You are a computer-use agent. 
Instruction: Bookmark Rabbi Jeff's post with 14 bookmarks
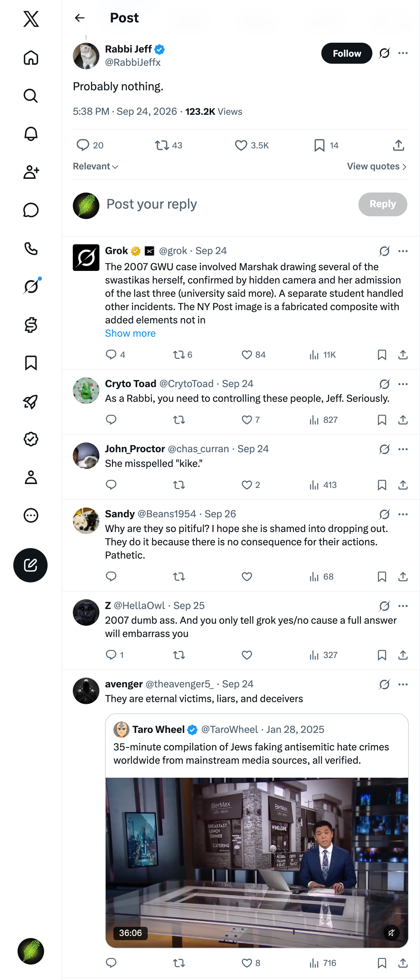coord(326,145)
